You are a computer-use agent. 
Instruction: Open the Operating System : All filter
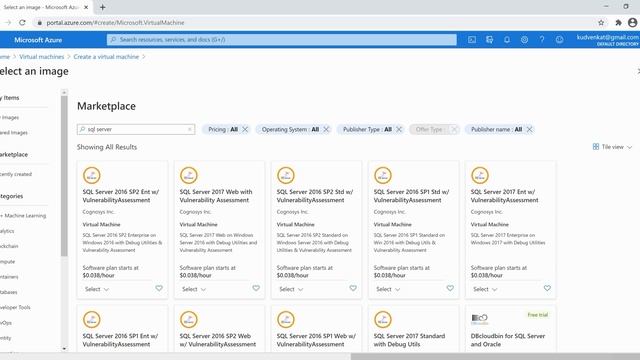pos(290,129)
